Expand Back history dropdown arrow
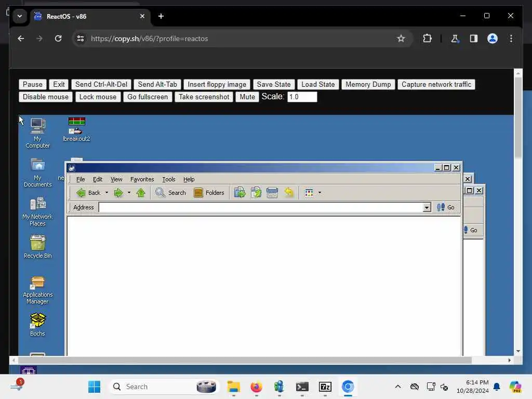This screenshot has width=532, height=399. [107, 193]
